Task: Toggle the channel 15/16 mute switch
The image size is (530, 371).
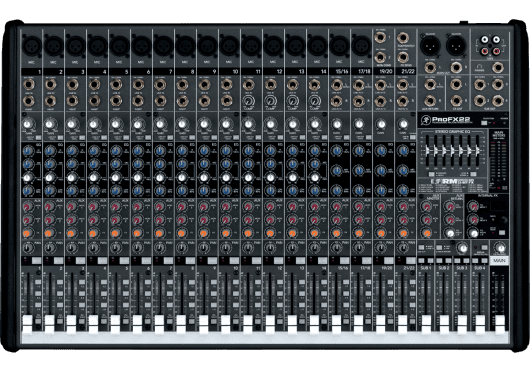Action: pyautogui.click(x=344, y=261)
